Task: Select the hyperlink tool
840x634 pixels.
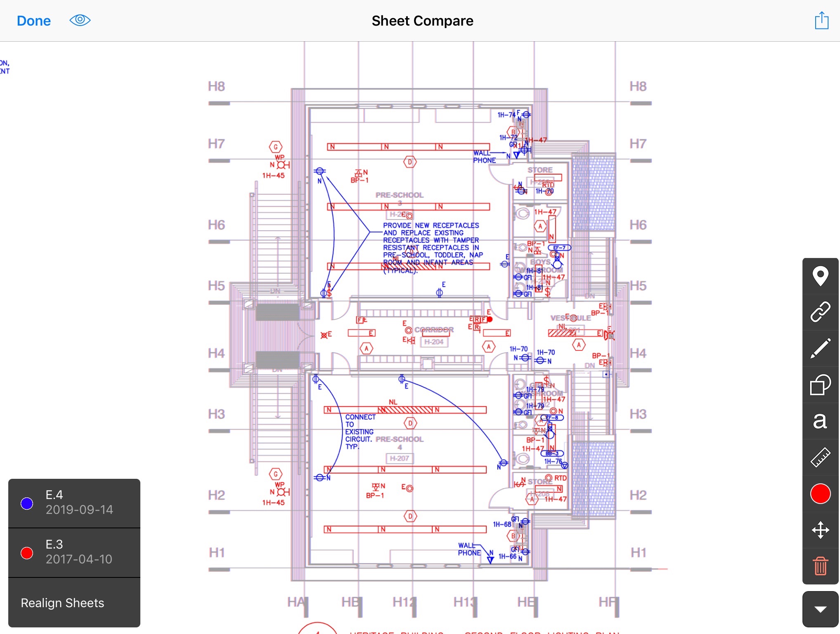Action: (x=820, y=312)
